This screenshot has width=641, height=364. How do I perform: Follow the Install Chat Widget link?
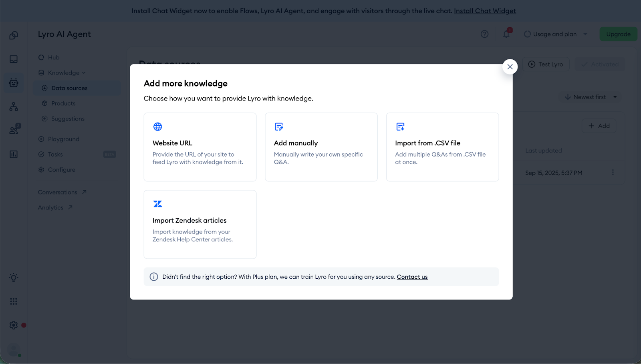coord(485,11)
